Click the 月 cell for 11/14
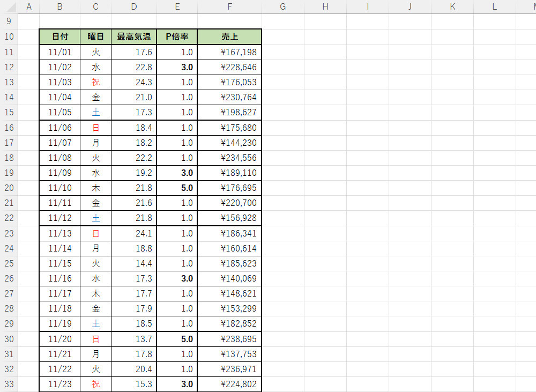Screen dimensions: 536x392 pyautogui.click(x=96, y=248)
